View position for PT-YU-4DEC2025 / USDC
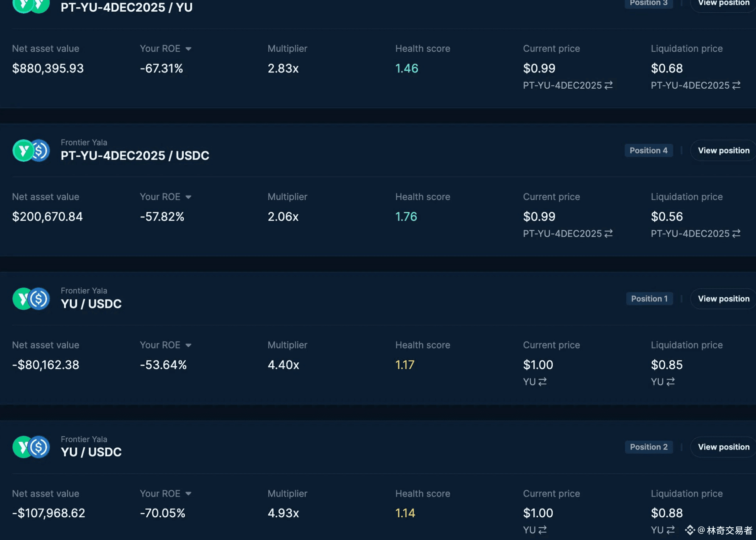This screenshot has width=756, height=540. (723, 151)
